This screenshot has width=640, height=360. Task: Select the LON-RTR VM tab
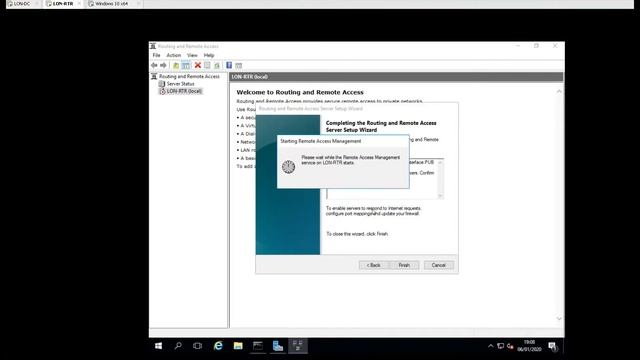tap(63, 4)
